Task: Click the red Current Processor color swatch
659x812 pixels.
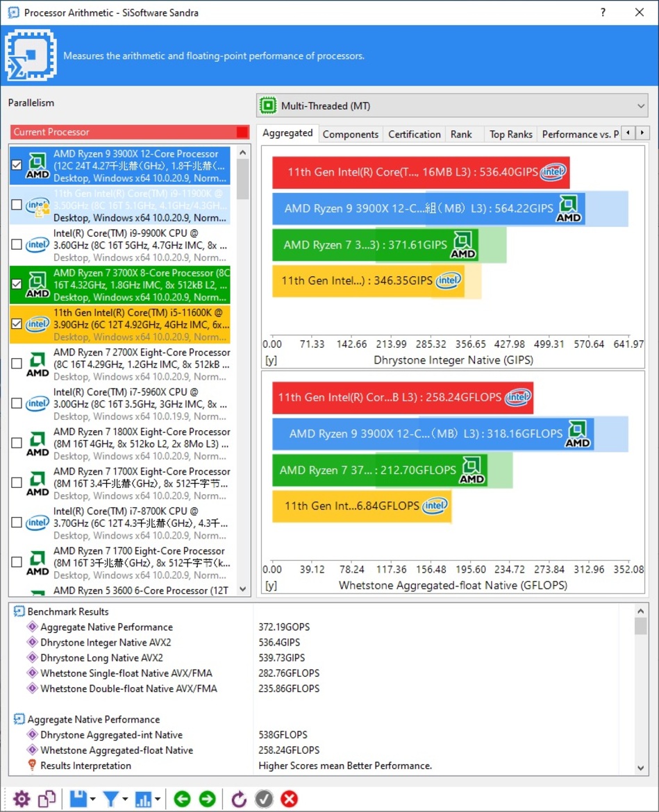Action: [242, 132]
